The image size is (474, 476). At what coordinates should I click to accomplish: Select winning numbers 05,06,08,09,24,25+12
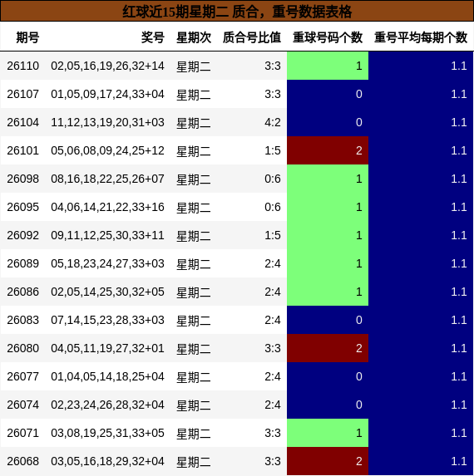click(107, 150)
